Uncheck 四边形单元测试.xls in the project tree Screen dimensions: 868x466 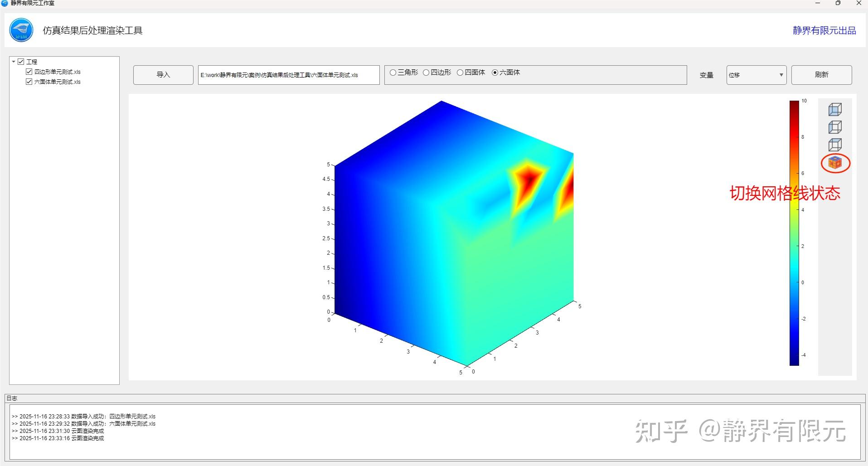(x=28, y=71)
